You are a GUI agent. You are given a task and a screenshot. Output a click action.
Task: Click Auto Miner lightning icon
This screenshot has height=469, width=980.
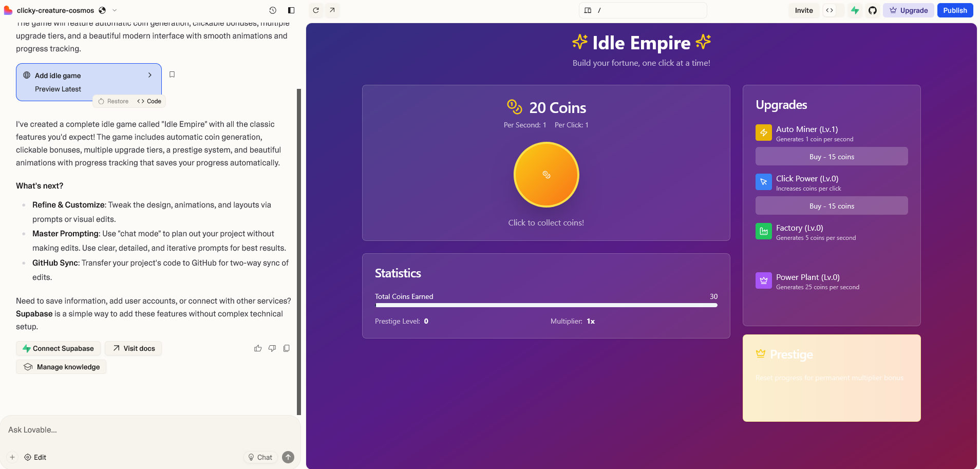[764, 133]
